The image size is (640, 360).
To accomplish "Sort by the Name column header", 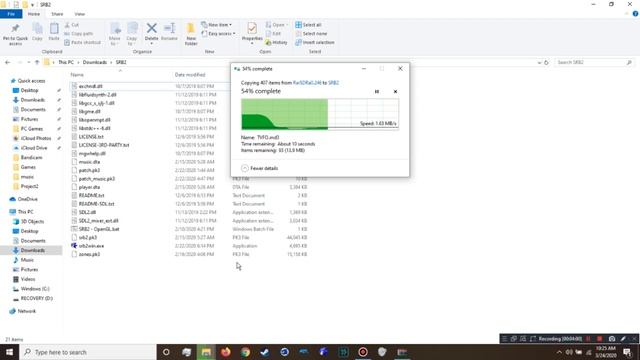I will coord(77,75).
